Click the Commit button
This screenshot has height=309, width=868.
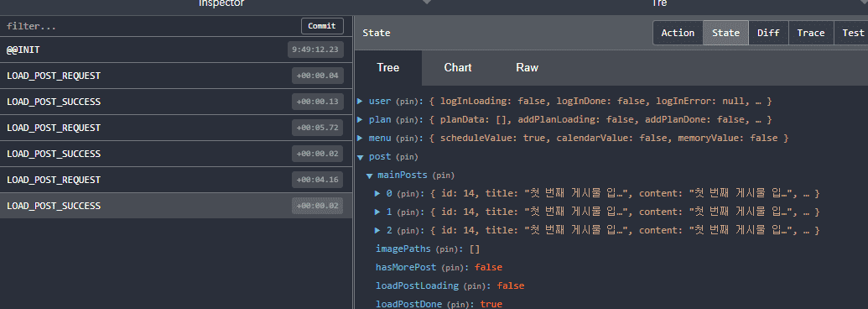pyautogui.click(x=322, y=26)
